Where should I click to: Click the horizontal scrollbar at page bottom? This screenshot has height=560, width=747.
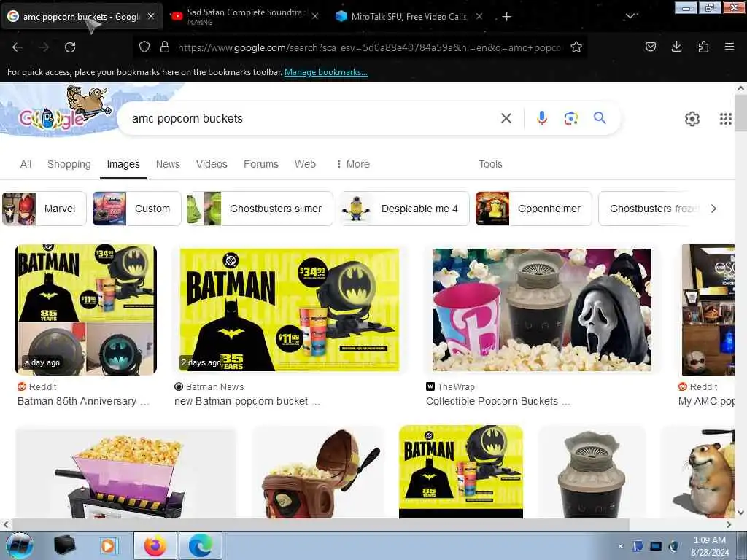(320, 524)
